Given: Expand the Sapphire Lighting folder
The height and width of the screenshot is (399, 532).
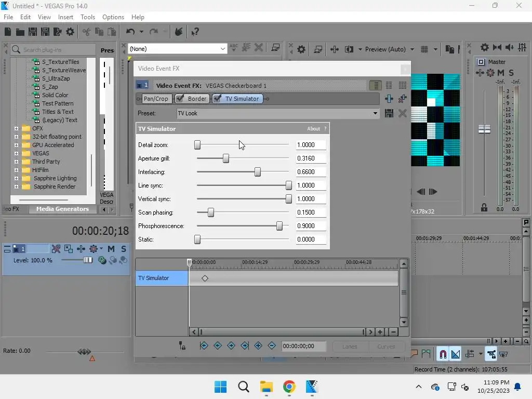Looking at the screenshot, I should tap(16, 179).
